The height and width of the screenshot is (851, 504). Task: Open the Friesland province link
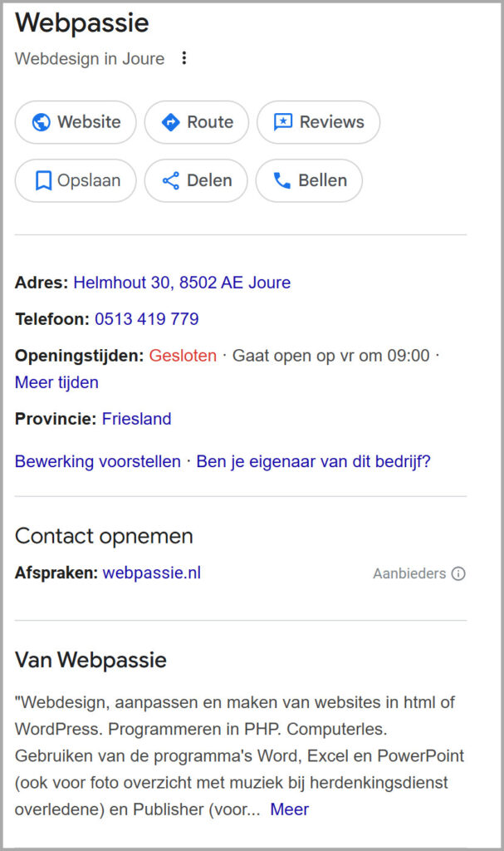(x=136, y=419)
